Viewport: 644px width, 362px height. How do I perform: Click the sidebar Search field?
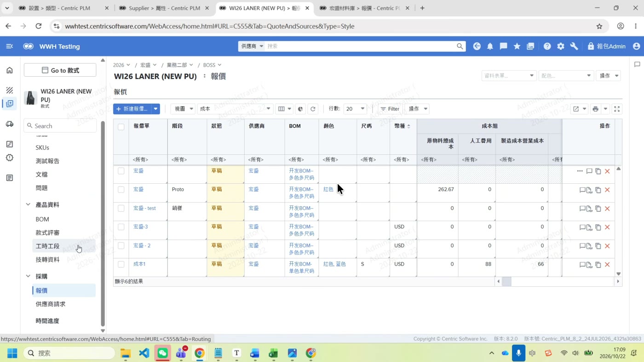tap(60, 126)
